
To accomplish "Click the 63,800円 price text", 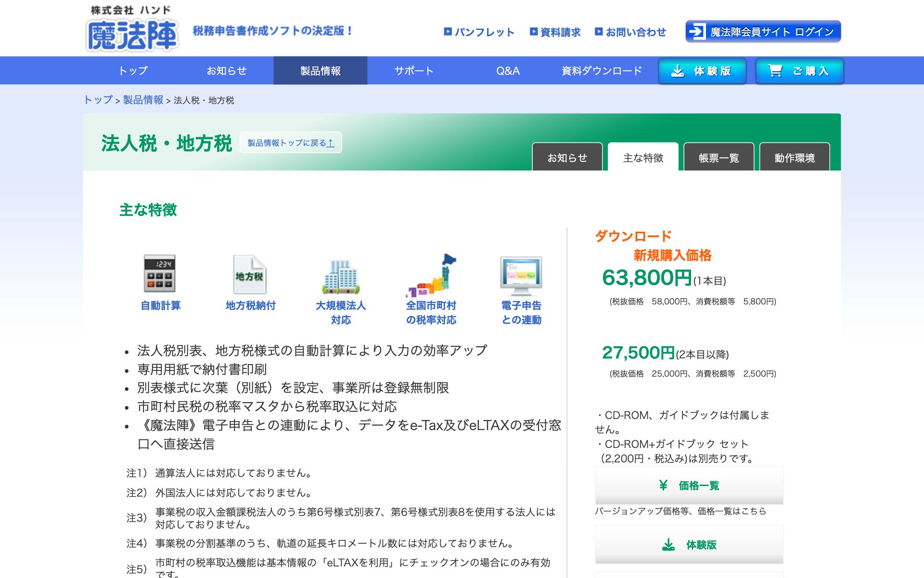I will [x=647, y=277].
